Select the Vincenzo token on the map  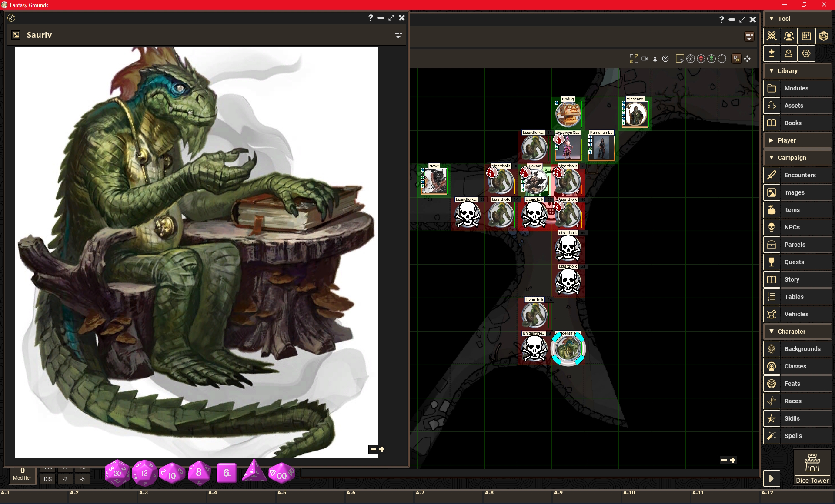635,114
